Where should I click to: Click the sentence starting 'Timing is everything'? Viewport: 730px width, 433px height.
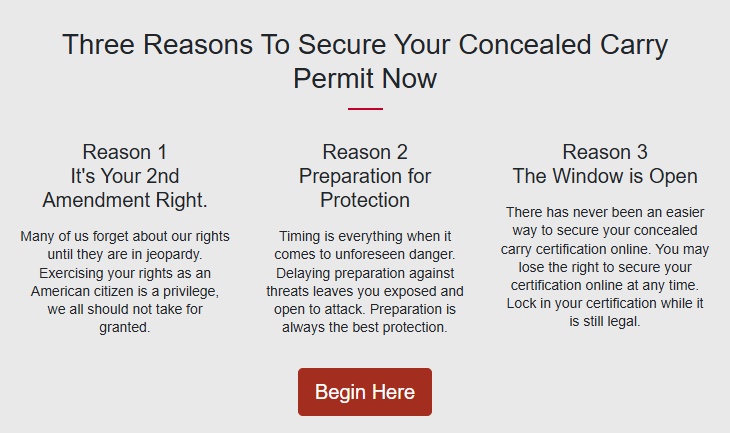365,245
